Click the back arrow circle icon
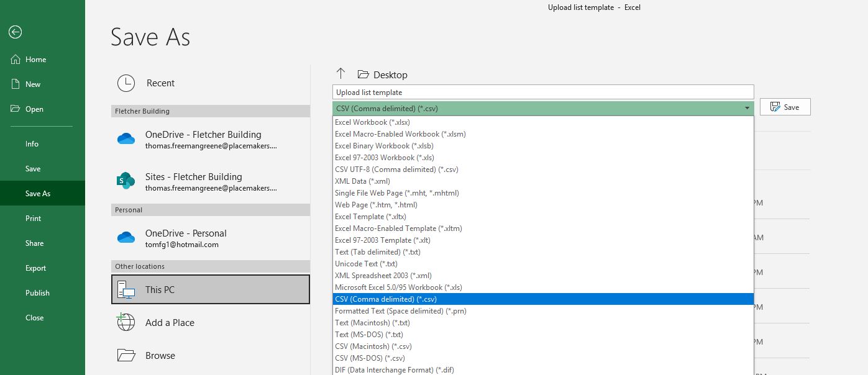The height and width of the screenshot is (375, 868). click(15, 32)
